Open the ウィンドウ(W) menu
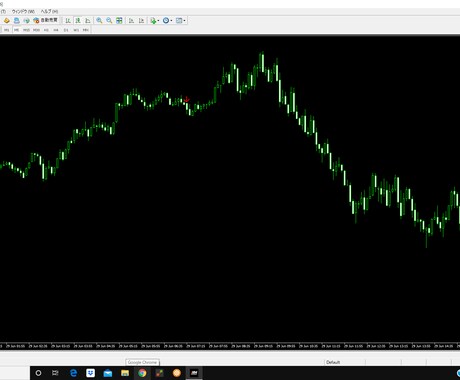 pyautogui.click(x=23, y=12)
